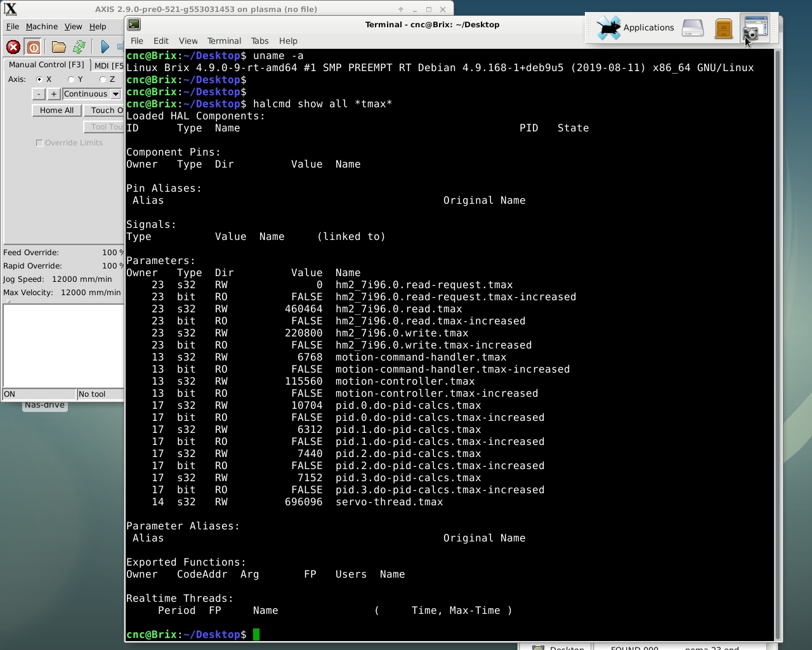Open the Tabs menu in Terminal

pyautogui.click(x=259, y=41)
